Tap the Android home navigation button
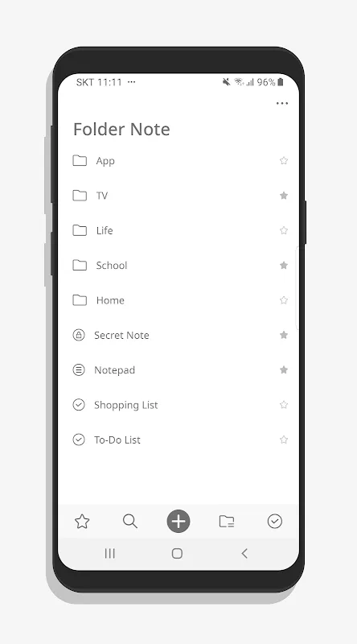The image size is (357, 644). coord(177,553)
